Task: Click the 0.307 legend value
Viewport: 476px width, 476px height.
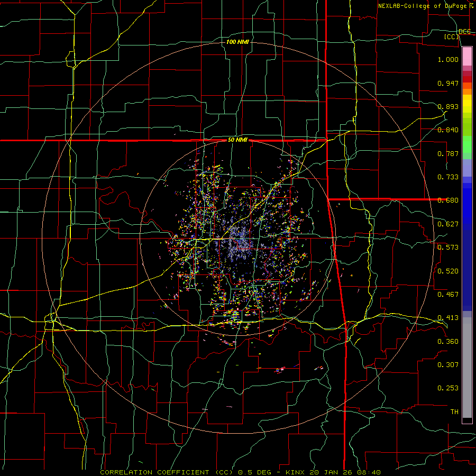Action: (448, 365)
